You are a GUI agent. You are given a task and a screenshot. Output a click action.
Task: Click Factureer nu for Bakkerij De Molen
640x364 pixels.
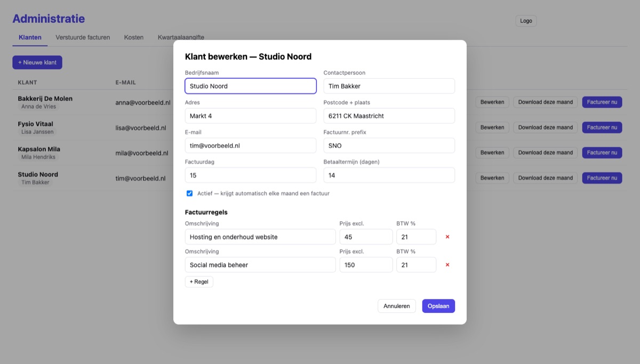(602, 102)
